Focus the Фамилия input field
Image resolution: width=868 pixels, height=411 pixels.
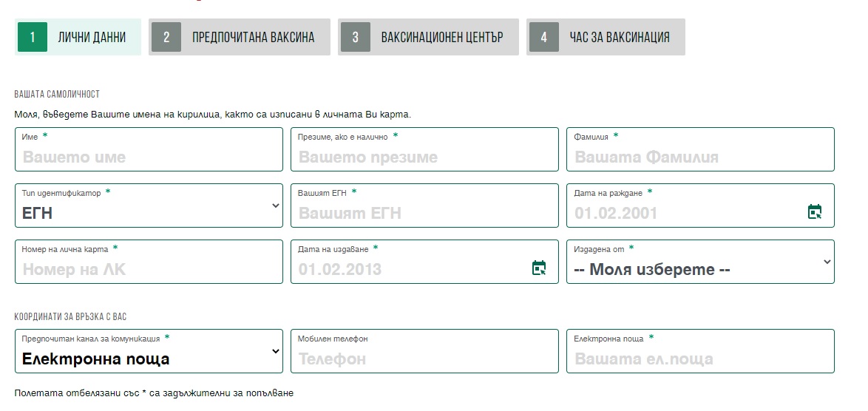[x=700, y=149]
